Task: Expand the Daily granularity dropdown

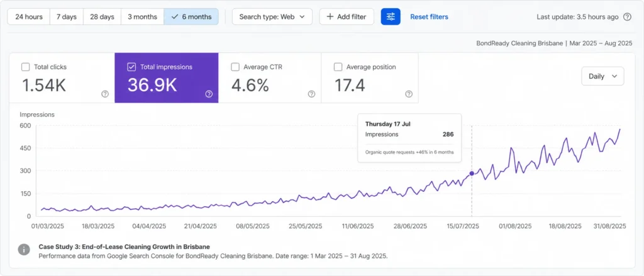Action: click(602, 76)
